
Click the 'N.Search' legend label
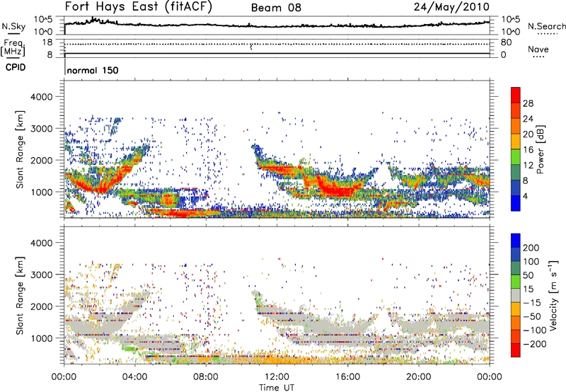pyautogui.click(x=547, y=26)
